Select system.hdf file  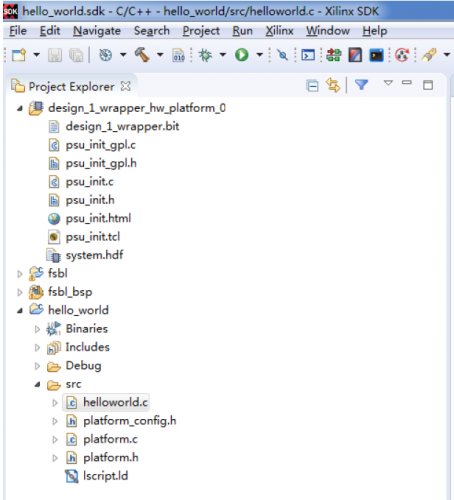click(94, 255)
